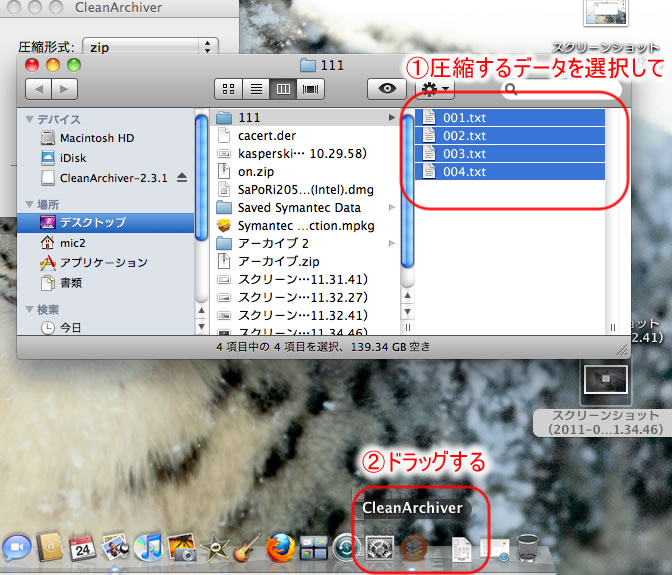The width and height of the screenshot is (672, 575).
Task: Expand the 111 folder arrow
Action: [x=391, y=117]
